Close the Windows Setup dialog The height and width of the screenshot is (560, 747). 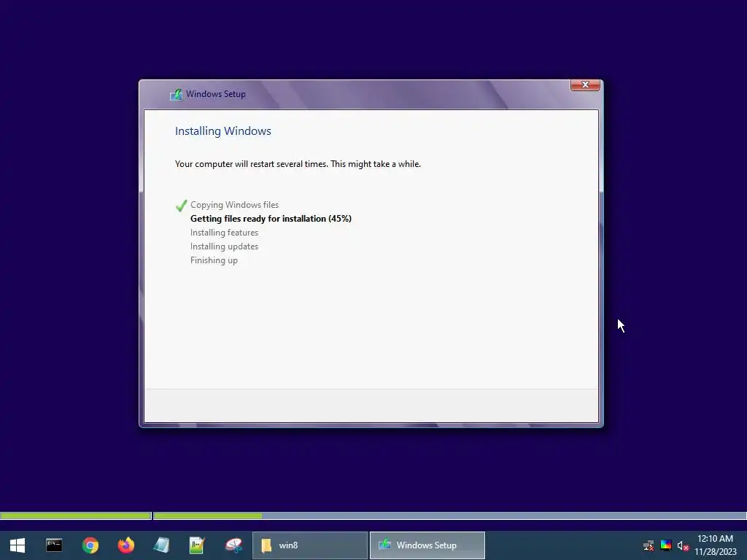[x=585, y=85]
